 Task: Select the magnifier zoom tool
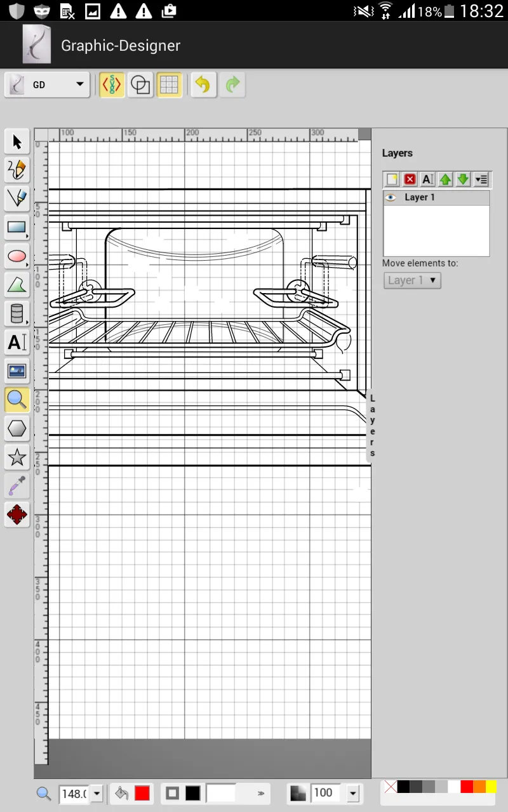pyautogui.click(x=17, y=400)
